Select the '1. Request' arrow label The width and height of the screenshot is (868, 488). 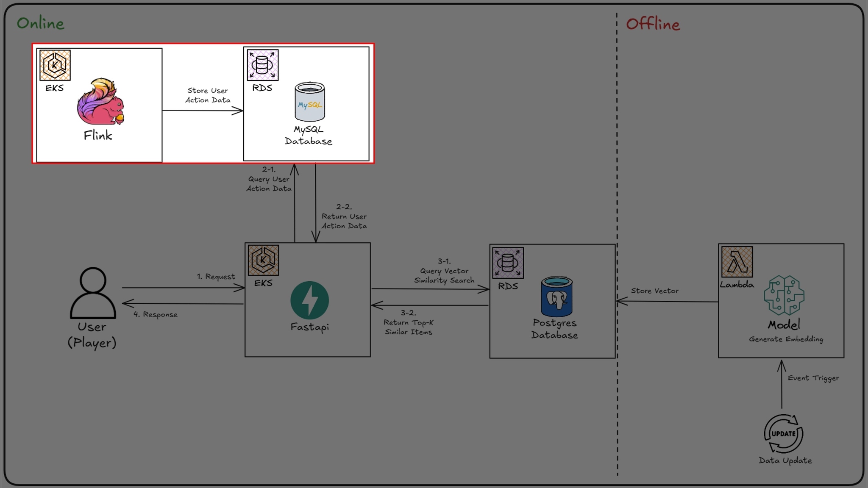point(216,277)
